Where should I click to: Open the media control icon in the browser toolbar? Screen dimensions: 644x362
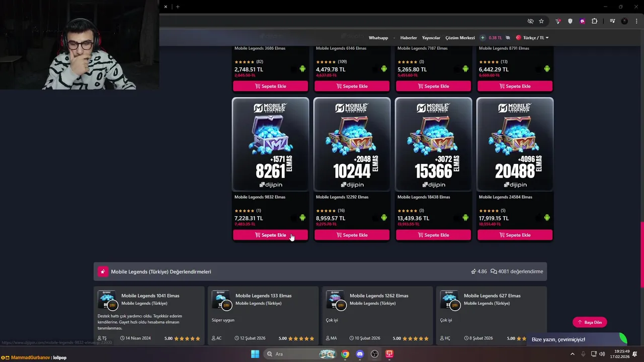pos(612,21)
